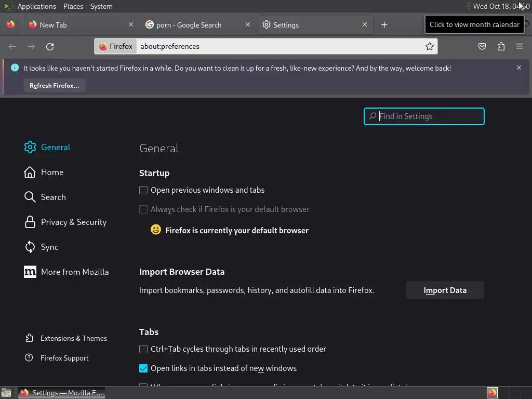Viewport: 532px width, 399px height.
Task: Toggle Ctrl+Tab cycles through tabs checkbox
Action: click(x=143, y=349)
